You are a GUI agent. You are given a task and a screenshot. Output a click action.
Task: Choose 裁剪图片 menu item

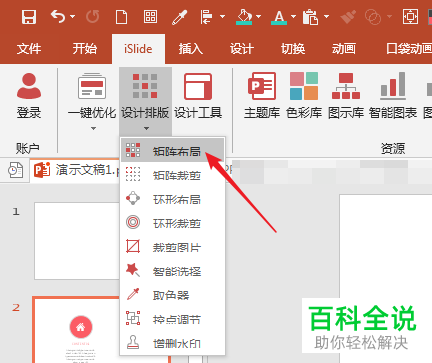click(172, 247)
